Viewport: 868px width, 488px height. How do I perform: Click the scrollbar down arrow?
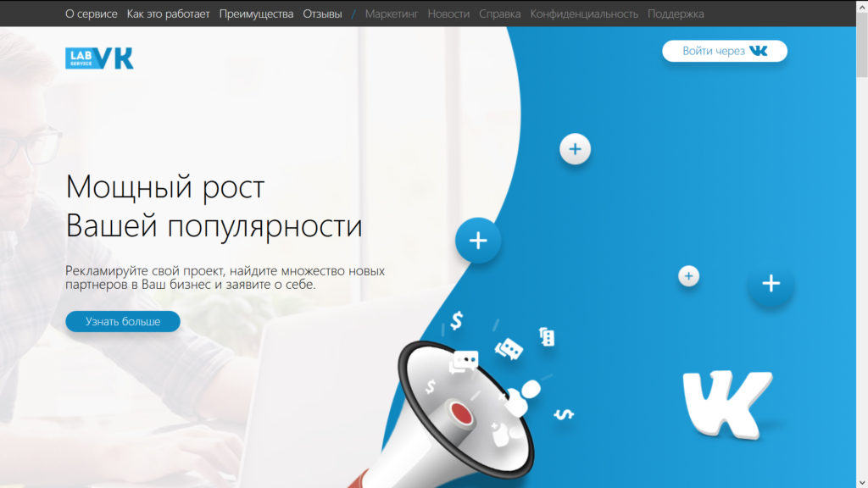(x=862, y=482)
